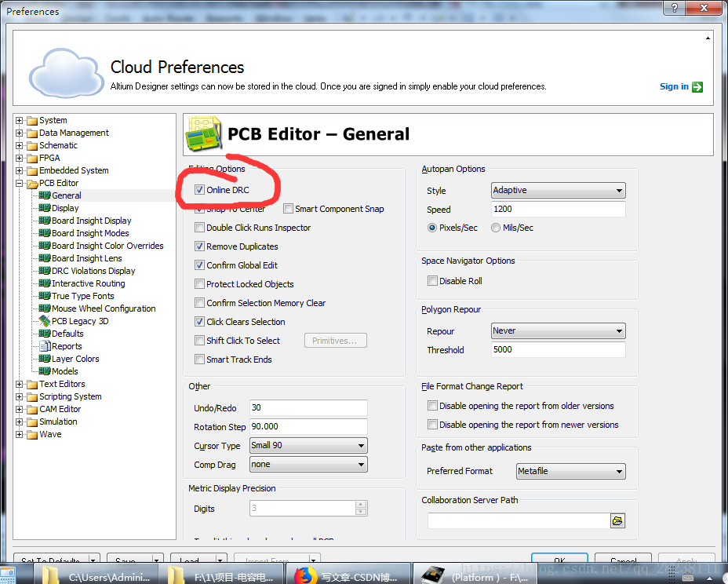Open the Preferred Format dropdown
Image resolution: width=728 pixels, height=584 pixels.
point(570,471)
